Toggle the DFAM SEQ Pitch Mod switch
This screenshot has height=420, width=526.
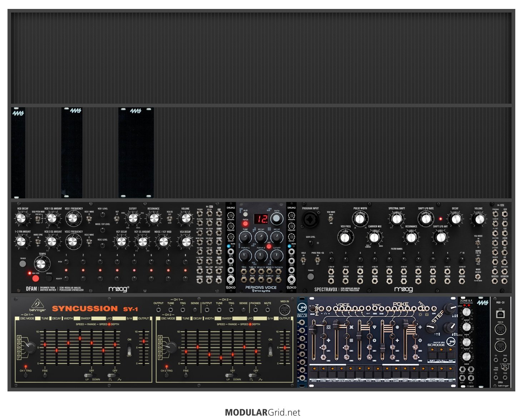pos(38,218)
